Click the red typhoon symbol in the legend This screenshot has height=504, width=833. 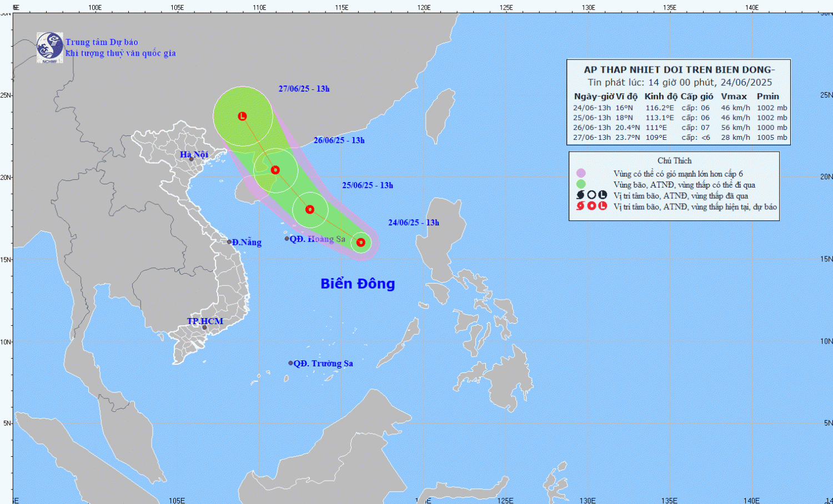[581, 206]
